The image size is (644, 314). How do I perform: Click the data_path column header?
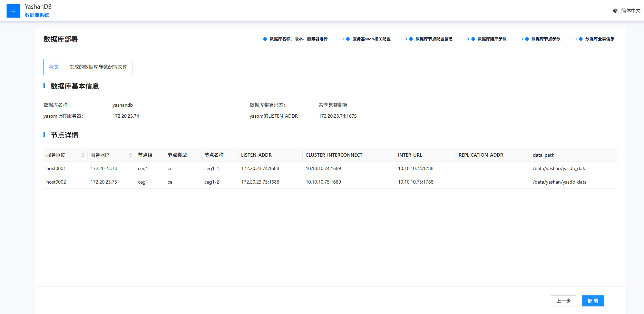point(543,155)
